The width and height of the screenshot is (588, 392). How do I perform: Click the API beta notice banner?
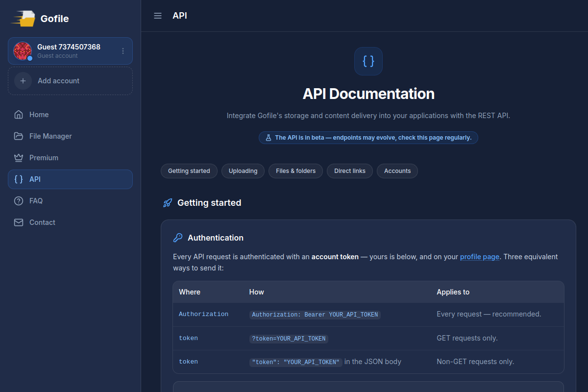368,138
